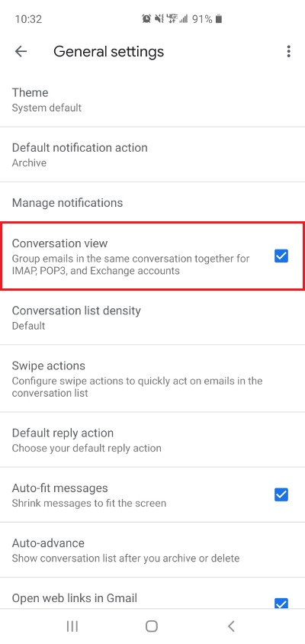The width and height of the screenshot is (305, 644).
Task: Tap the alarm icon in status bar
Action: pos(146,19)
